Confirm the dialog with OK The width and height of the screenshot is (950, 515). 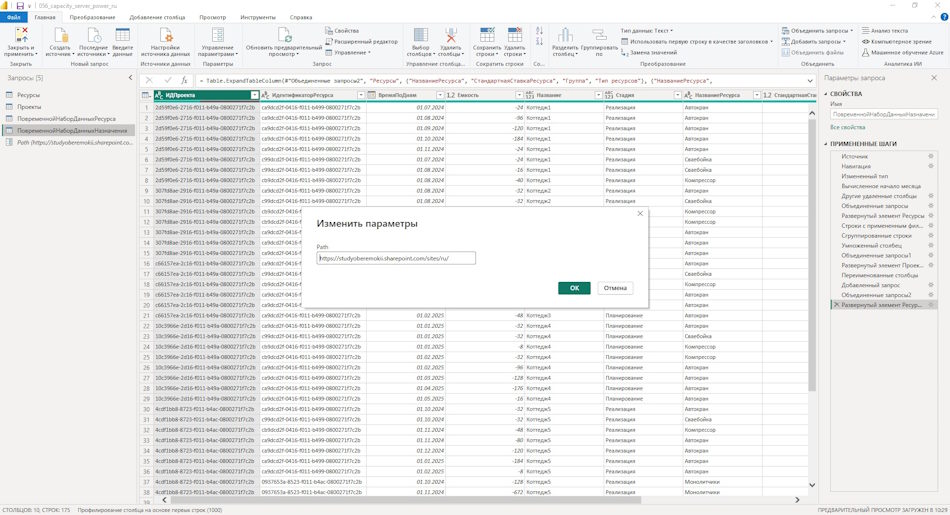[574, 288]
